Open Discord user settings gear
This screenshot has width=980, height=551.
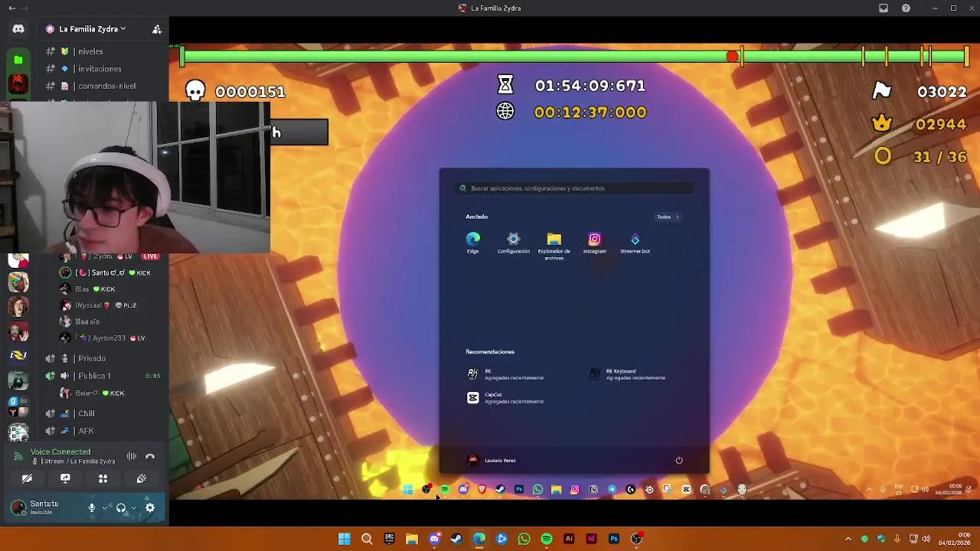pyautogui.click(x=150, y=507)
